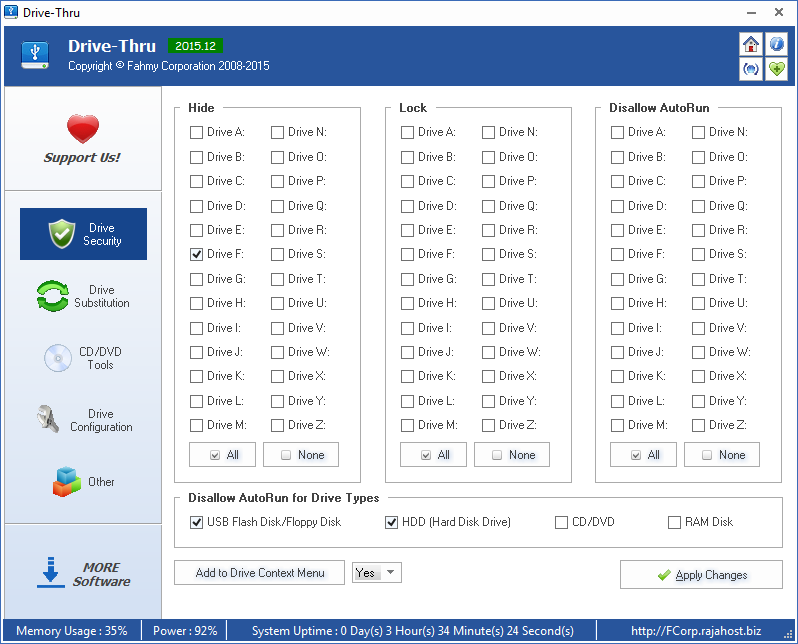Viewport: 798px width, 644px height.
Task: Click All button in Disallow AutoRun group
Action: (643, 455)
